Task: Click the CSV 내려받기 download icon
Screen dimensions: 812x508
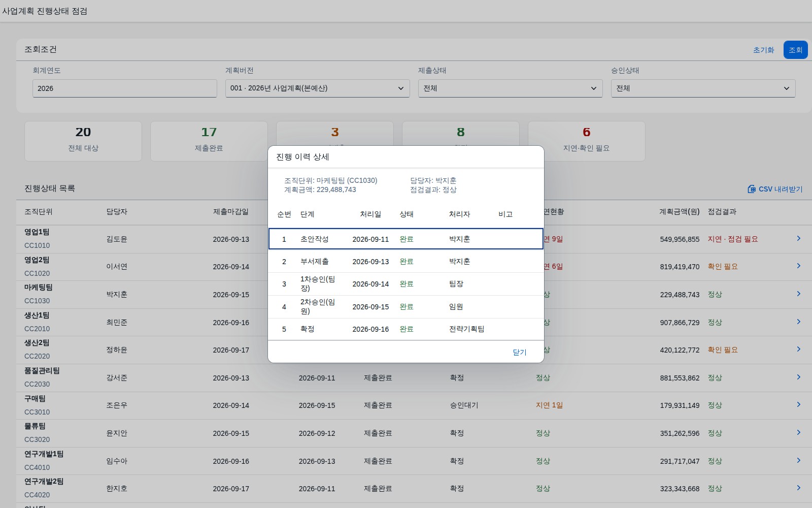Action: 752,189
